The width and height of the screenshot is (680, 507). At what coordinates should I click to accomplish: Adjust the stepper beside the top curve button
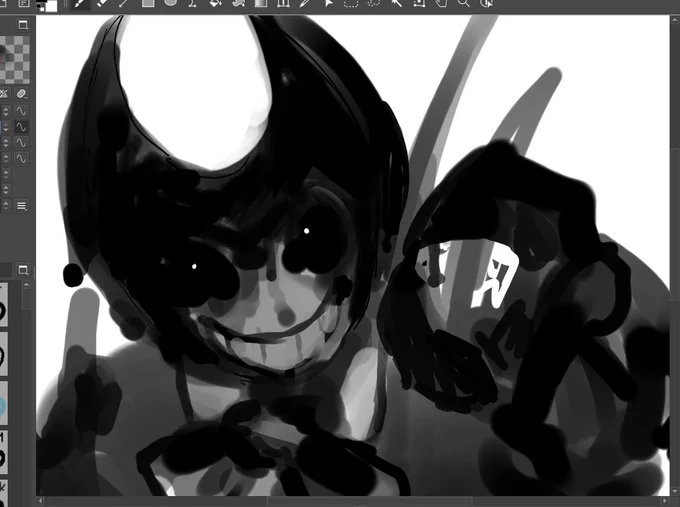6,111
